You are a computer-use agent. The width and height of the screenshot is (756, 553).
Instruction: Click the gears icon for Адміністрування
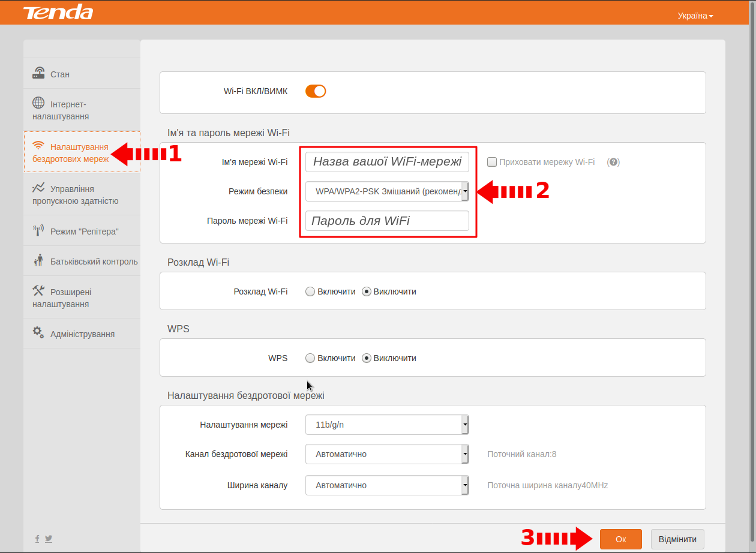pyautogui.click(x=38, y=332)
